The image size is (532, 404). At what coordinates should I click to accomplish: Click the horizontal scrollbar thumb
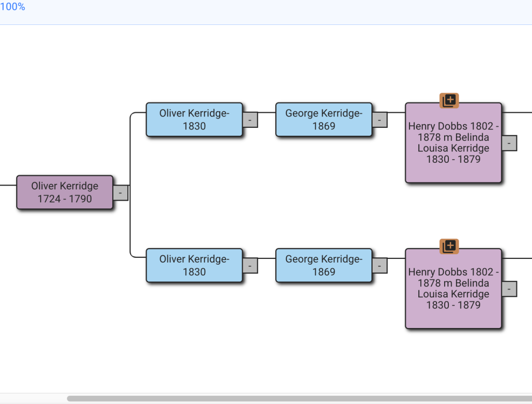(299, 399)
